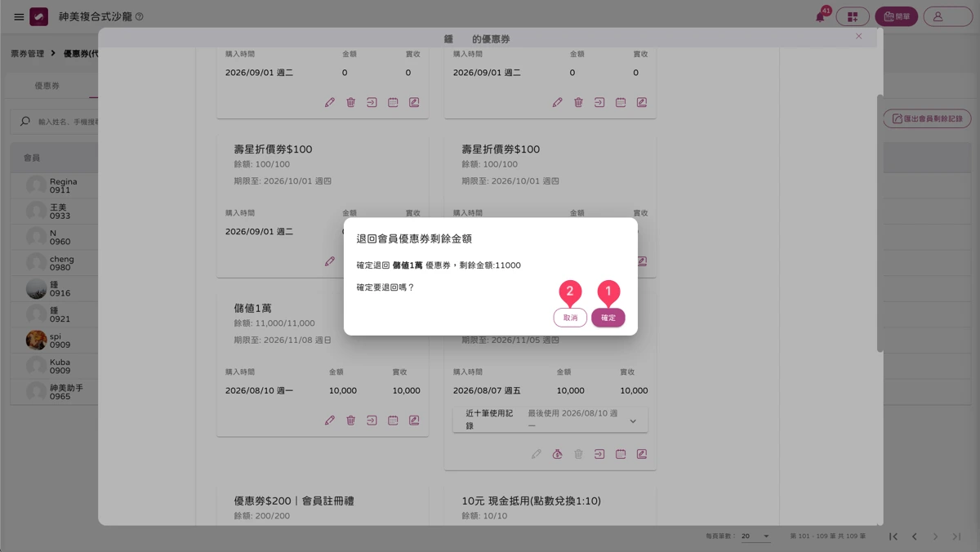Select member 王美 0933

(54, 211)
